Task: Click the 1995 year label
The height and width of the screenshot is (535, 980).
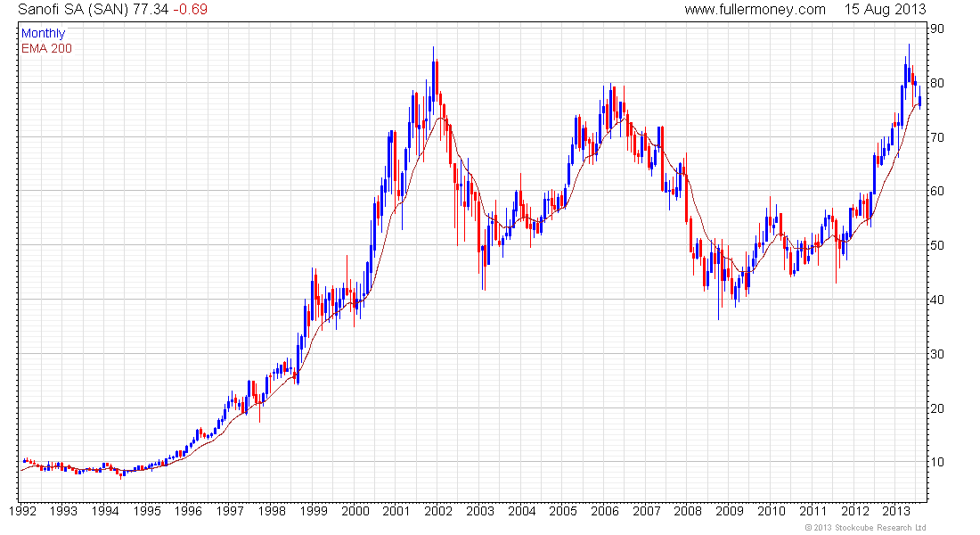Action: coord(147,511)
